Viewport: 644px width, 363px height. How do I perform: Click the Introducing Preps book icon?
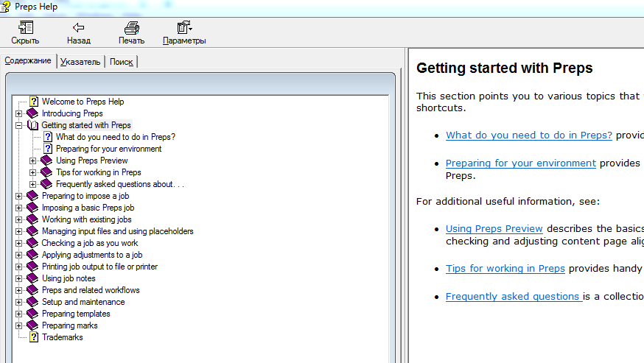32,113
